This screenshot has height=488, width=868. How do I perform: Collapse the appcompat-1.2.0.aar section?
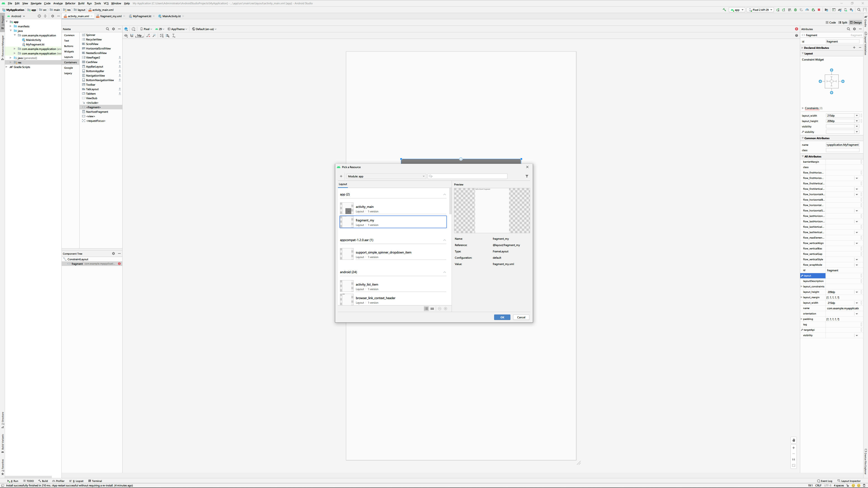tap(444, 240)
